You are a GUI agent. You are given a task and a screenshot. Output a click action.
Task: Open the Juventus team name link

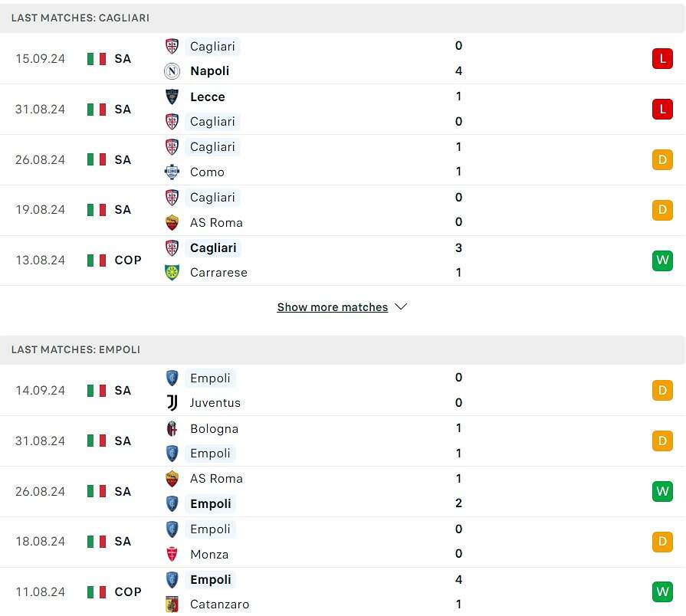point(215,403)
